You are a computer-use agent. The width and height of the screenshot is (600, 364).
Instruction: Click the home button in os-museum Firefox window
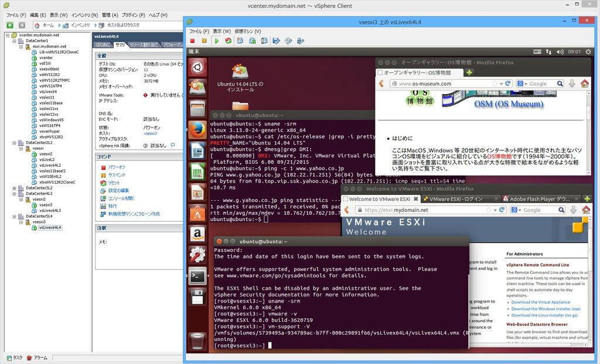[584, 83]
